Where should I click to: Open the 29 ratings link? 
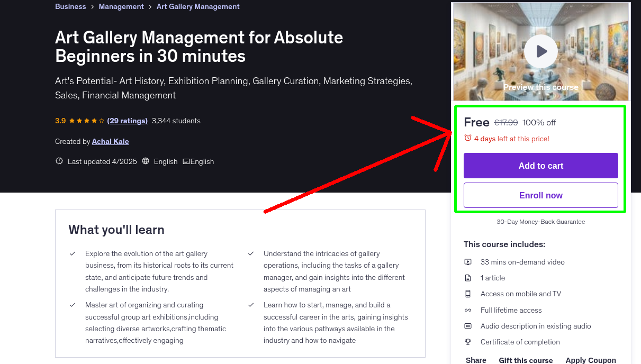click(127, 121)
